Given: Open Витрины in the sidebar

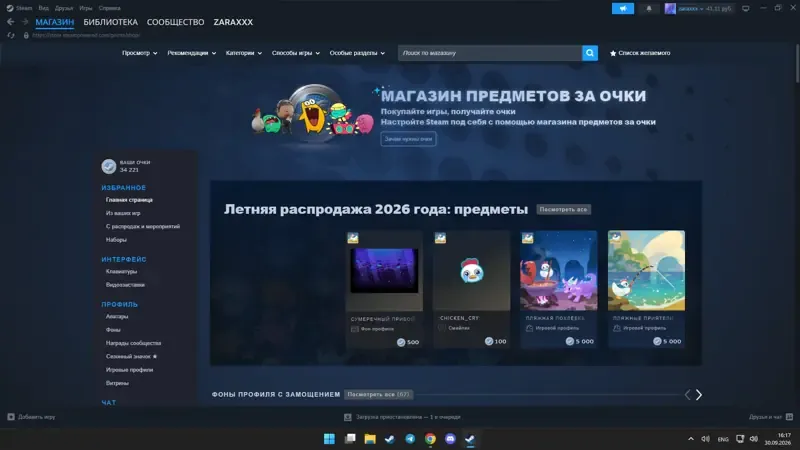Looking at the screenshot, I should [117, 383].
